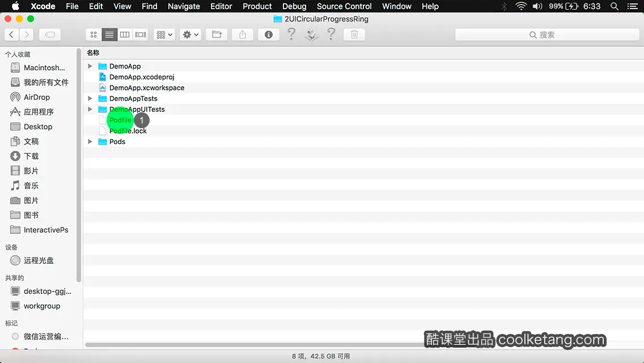This screenshot has height=363, width=644.
Task: Go forward with the right arrow button
Action: pyautogui.click(x=26, y=35)
